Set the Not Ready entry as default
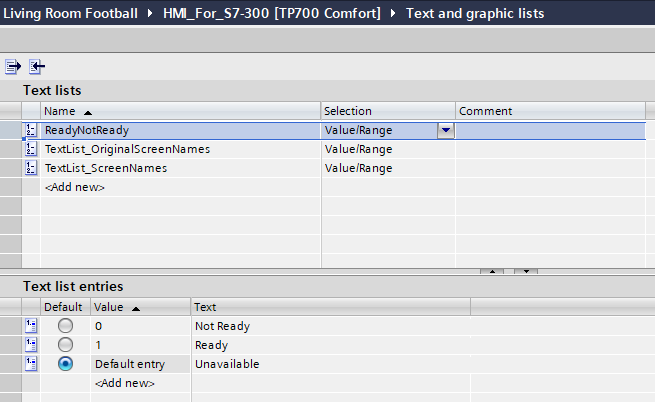 (65, 326)
